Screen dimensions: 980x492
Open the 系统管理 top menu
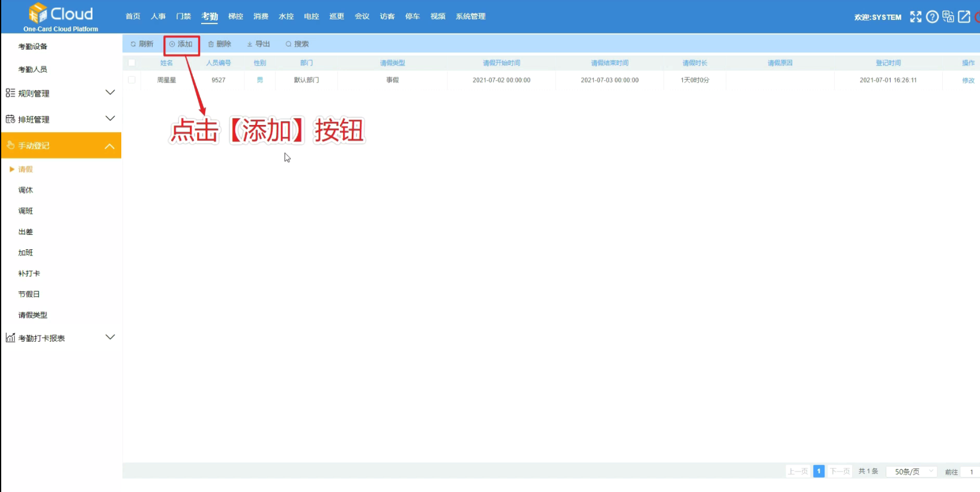pyautogui.click(x=471, y=16)
